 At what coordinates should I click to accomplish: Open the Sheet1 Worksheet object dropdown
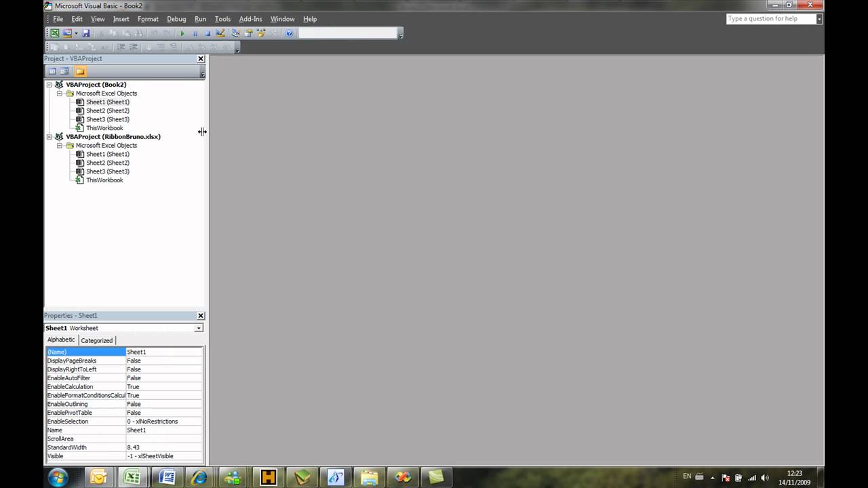click(x=198, y=328)
